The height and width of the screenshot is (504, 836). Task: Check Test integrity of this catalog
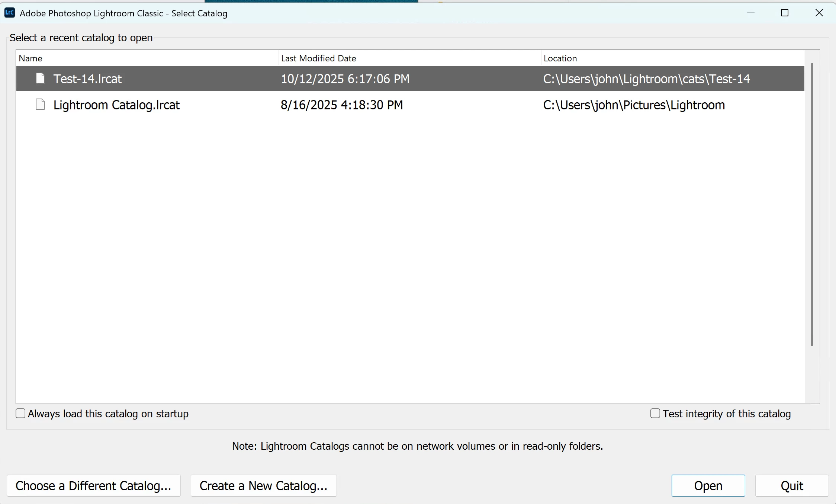(x=655, y=413)
